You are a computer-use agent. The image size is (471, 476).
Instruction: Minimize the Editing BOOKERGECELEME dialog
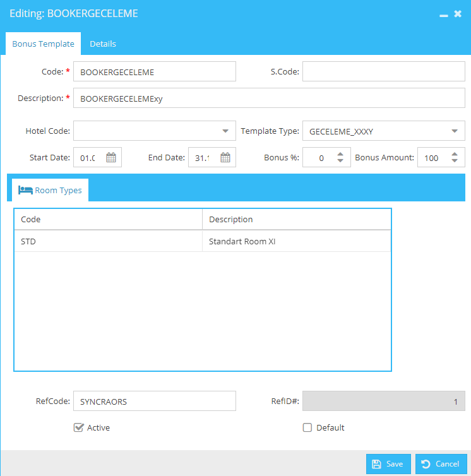point(443,15)
